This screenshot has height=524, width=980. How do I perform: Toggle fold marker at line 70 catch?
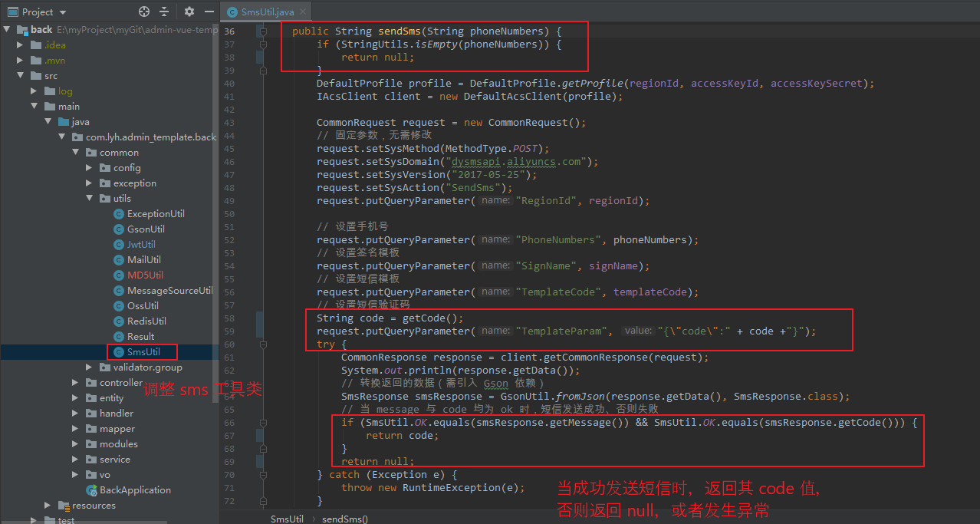[263, 475]
